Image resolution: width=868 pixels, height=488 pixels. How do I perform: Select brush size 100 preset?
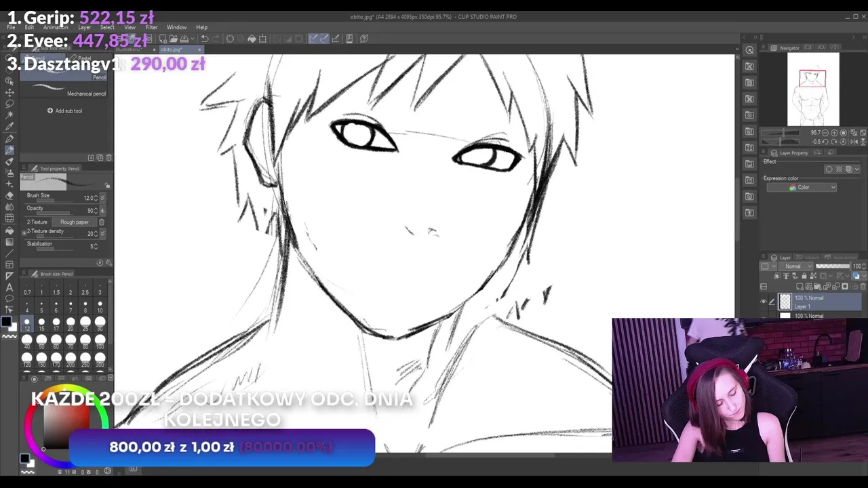tap(100, 342)
